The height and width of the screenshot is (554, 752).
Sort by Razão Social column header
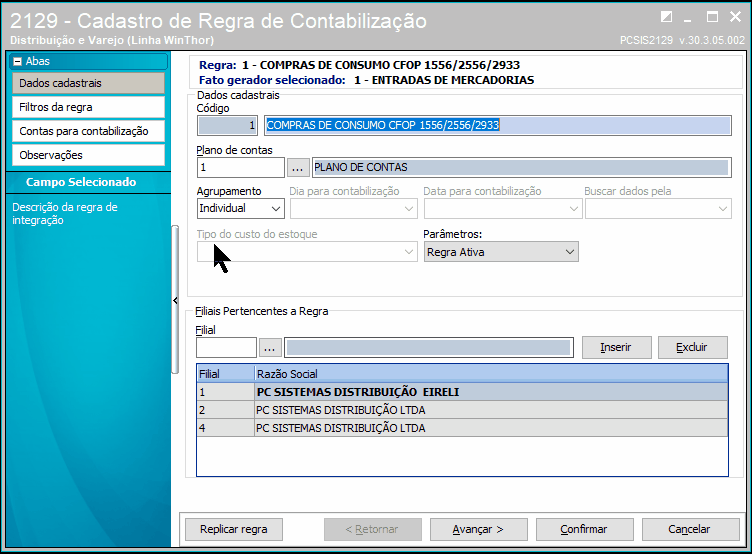pos(491,374)
